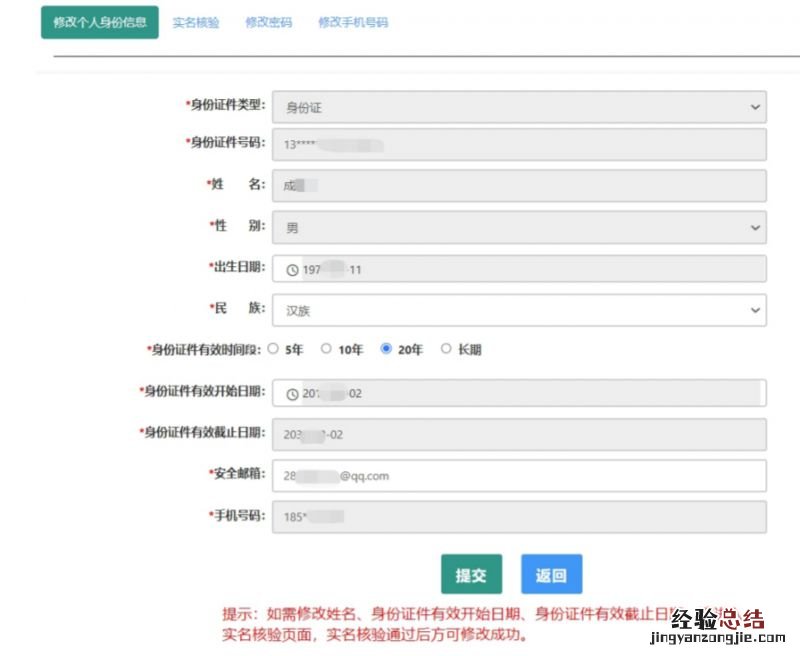Expand the 性别 dropdown showing 男
Image resolution: width=800 pixels, height=656 pixels.
click(519, 228)
